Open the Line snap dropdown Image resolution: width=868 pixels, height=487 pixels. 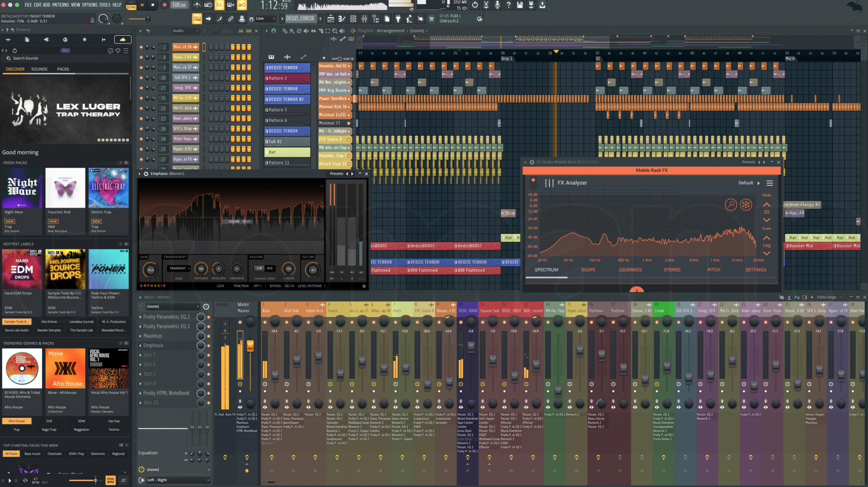pyautogui.click(x=265, y=18)
